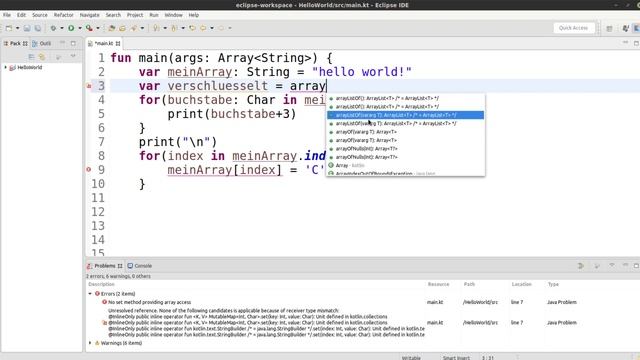Open the Help menu
Screen dimensions: 640x360
tap(193, 15)
